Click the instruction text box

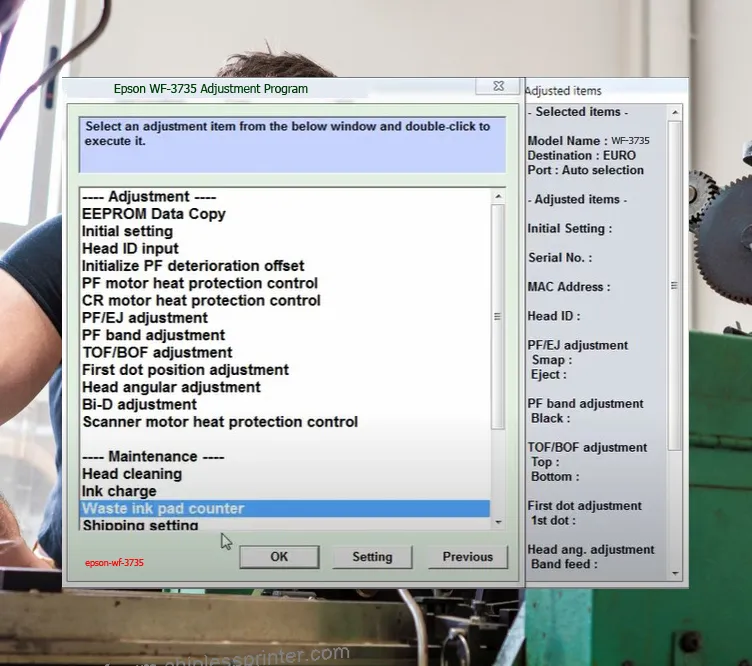(x=293, y=145)
